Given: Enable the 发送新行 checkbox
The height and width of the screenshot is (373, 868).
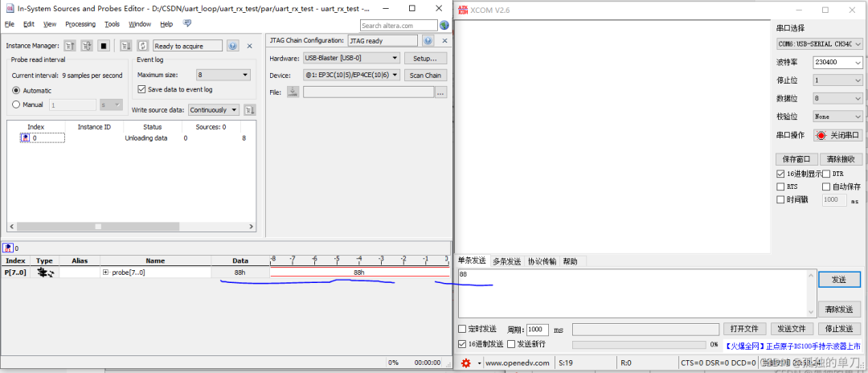Looking at the screenshot, I should [511, 344].
